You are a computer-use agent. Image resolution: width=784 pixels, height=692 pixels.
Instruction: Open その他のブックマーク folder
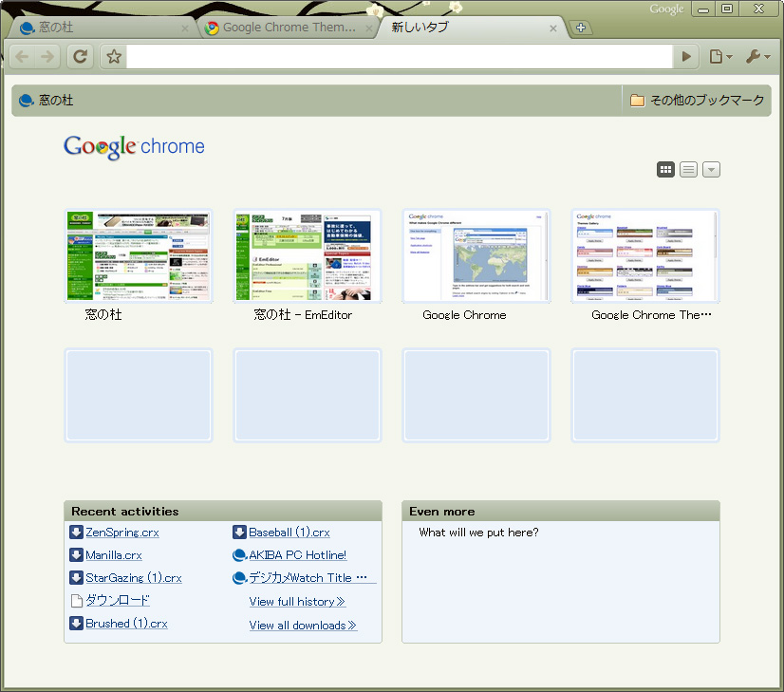[x=697, y=101]
